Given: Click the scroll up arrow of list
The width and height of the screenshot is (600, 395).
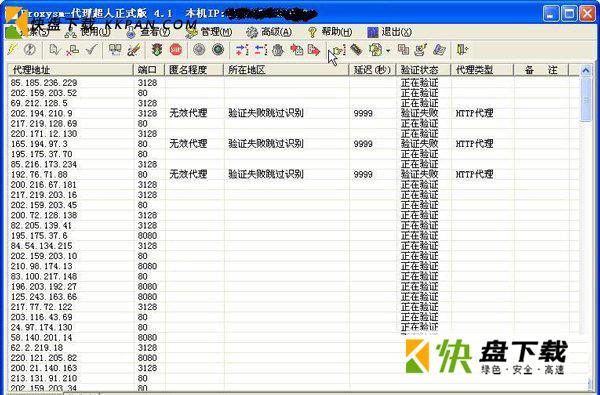Looking at the screenshot, I should coord(585,70).
